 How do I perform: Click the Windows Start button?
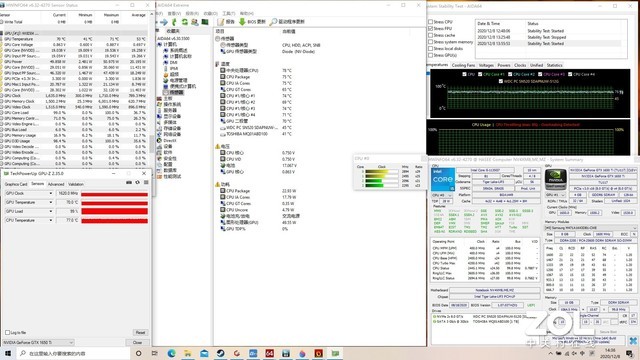coord(8,353)
